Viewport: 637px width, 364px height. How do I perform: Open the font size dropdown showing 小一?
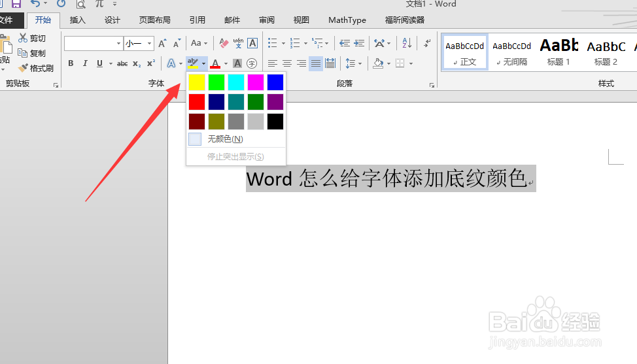[139, 43]
